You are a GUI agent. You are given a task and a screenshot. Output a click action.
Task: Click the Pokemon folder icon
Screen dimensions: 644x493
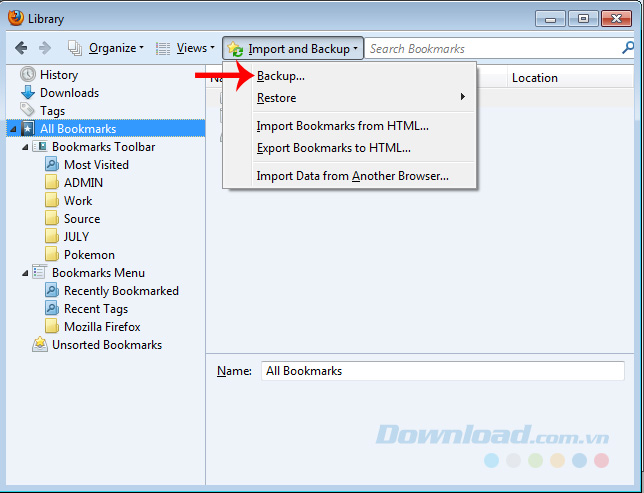click(52, 254)
